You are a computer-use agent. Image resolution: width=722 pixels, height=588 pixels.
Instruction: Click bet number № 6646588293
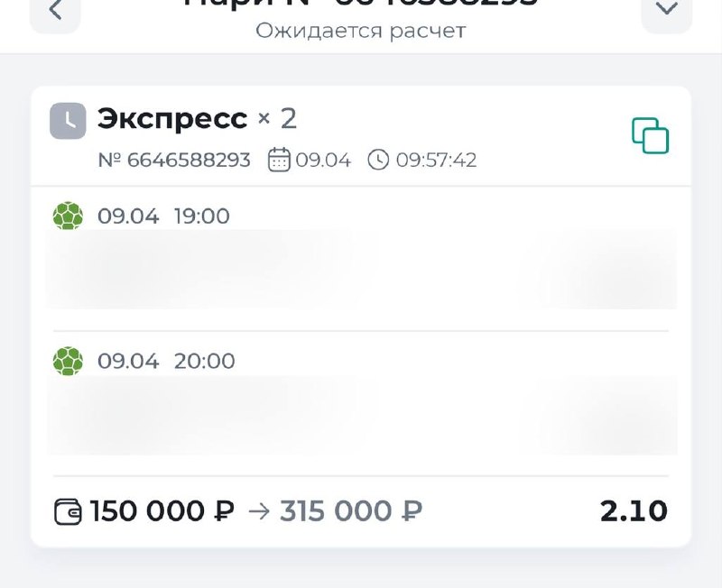tap(174, 161)
